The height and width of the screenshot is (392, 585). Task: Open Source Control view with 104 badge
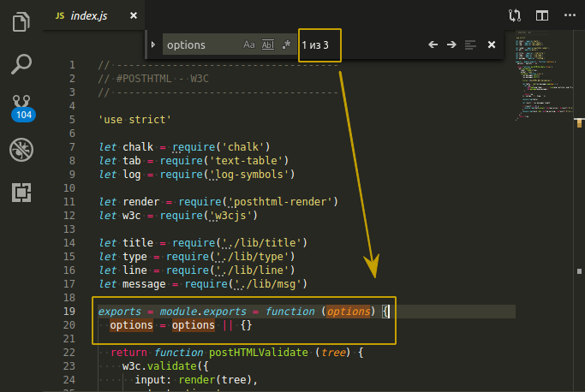(x=22, y=108)
